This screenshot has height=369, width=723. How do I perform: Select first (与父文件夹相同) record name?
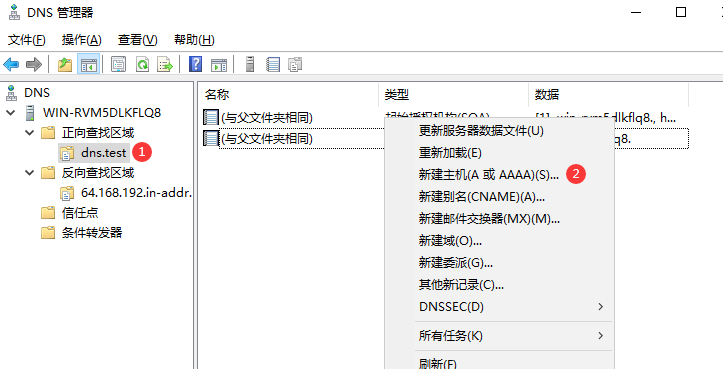(x=267, y=118)
